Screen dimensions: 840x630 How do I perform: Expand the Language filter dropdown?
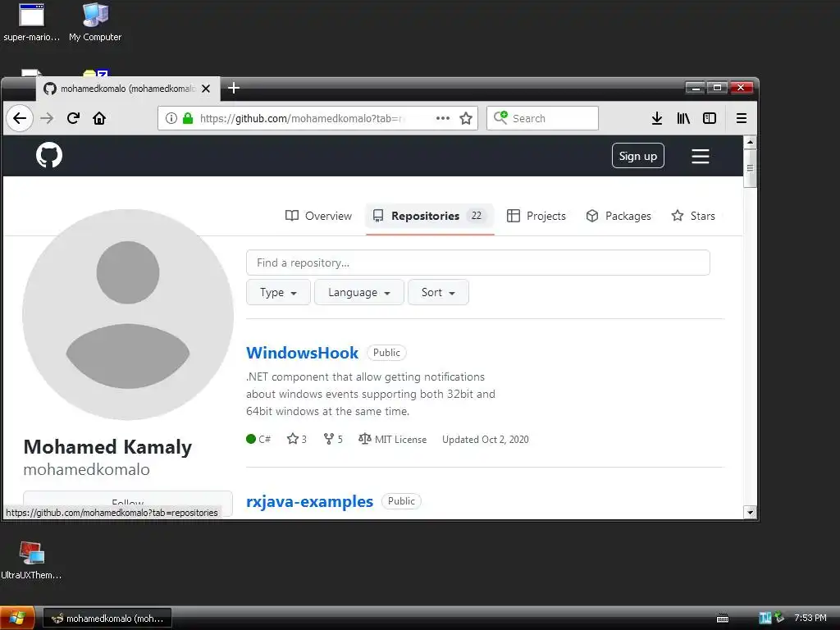point(359,293)
